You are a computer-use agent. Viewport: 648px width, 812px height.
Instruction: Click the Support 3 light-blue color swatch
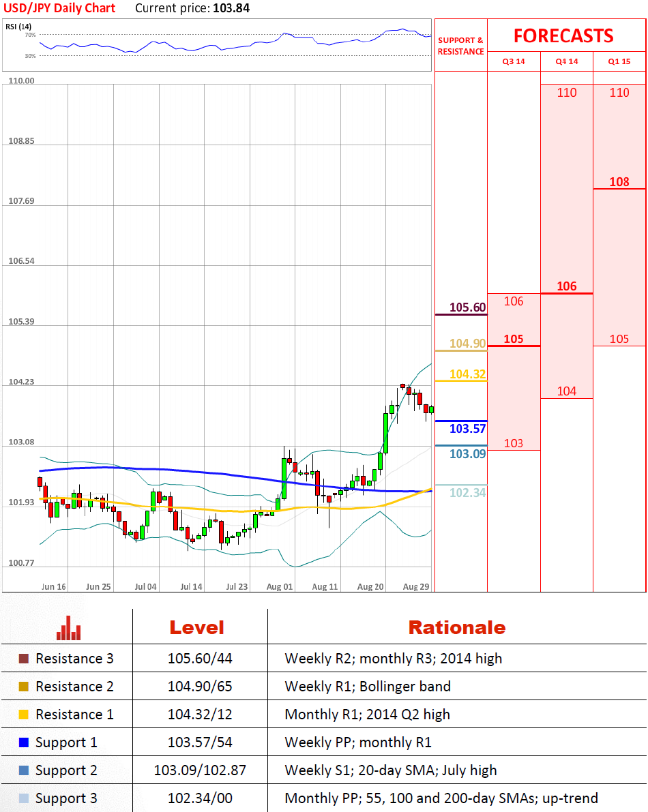pos(23,798)
